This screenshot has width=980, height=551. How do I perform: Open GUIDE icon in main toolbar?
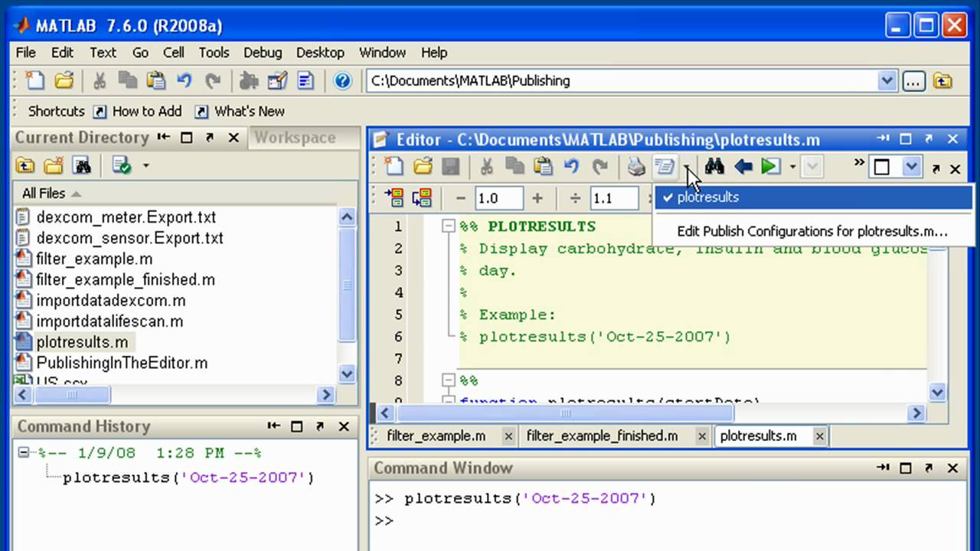tap(277, 80)
